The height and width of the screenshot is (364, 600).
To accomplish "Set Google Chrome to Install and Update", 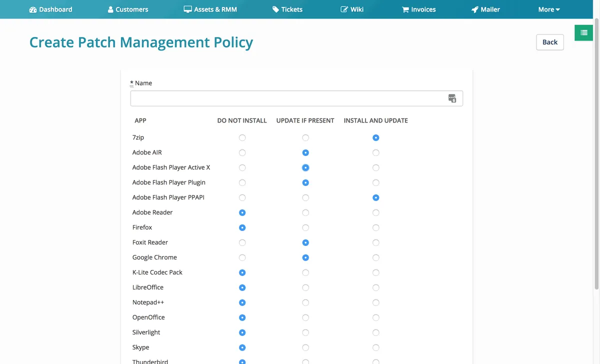I will click(x=376, y=257).
